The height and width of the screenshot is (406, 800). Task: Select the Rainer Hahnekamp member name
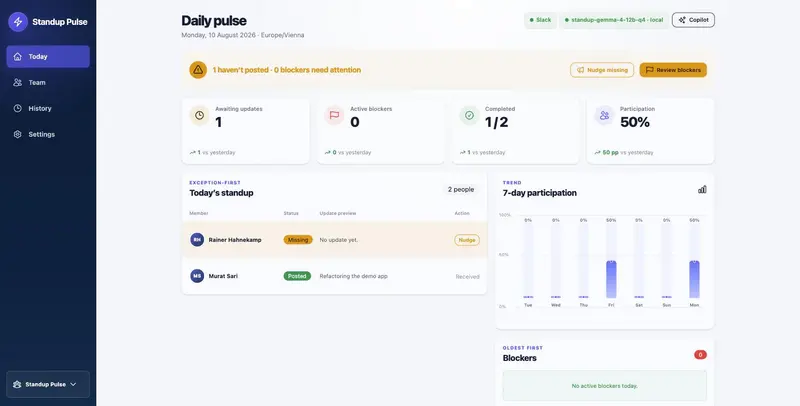pyautogui.click(x=235, y=240)
